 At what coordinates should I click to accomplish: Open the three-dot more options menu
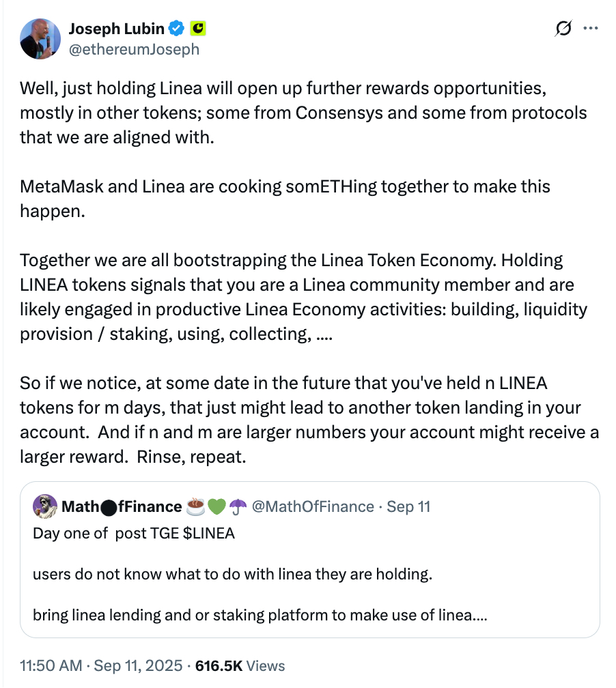tap(591, 28)
